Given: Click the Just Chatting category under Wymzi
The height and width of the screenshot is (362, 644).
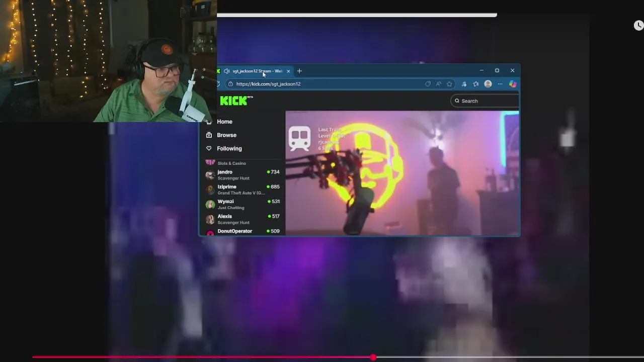Looking at the screenshot, I should [230, 208].
